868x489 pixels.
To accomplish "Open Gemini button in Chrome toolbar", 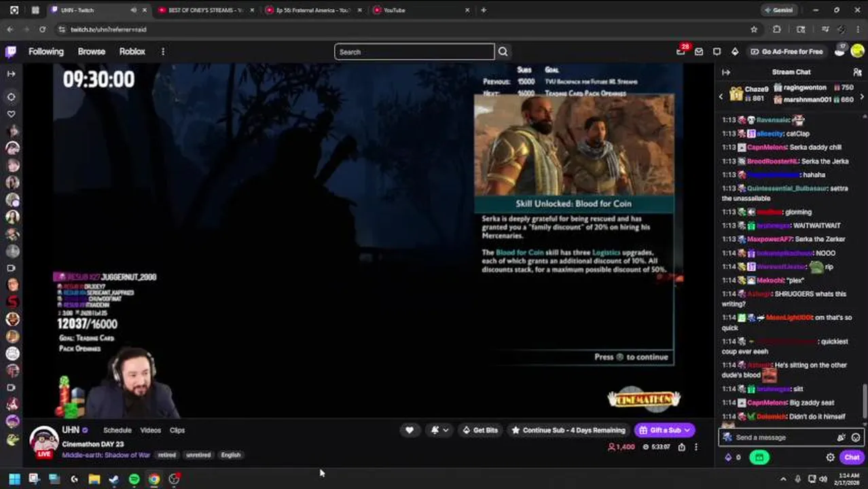I will 778,10.
